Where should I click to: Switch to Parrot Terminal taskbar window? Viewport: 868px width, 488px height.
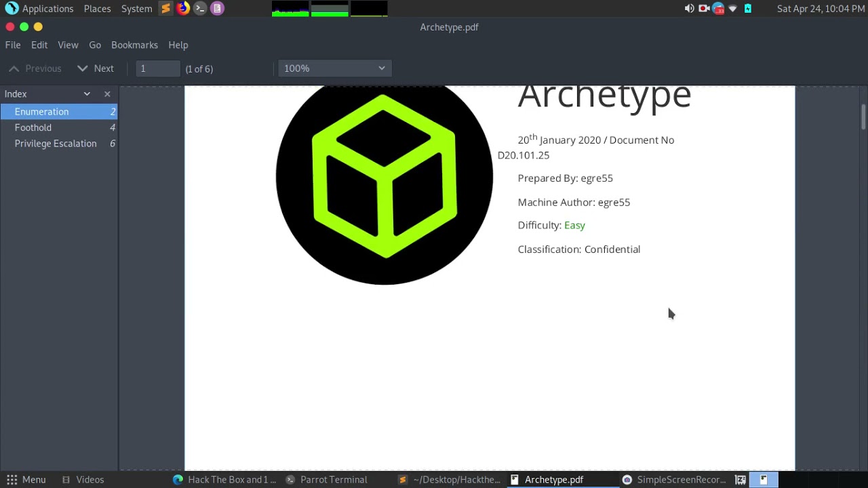point(327,480)
